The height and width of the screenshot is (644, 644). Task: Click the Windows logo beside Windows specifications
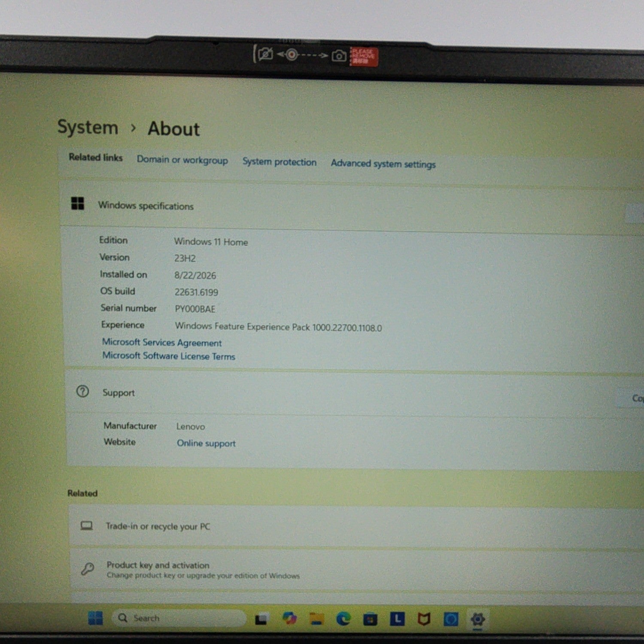click(78, 204)
